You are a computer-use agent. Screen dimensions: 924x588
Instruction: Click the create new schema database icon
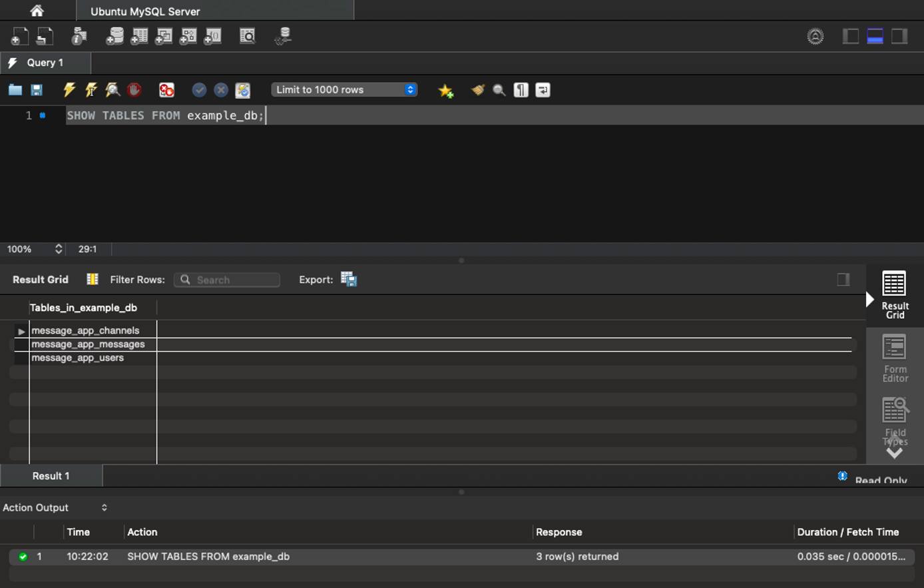(x=115, y=37)
